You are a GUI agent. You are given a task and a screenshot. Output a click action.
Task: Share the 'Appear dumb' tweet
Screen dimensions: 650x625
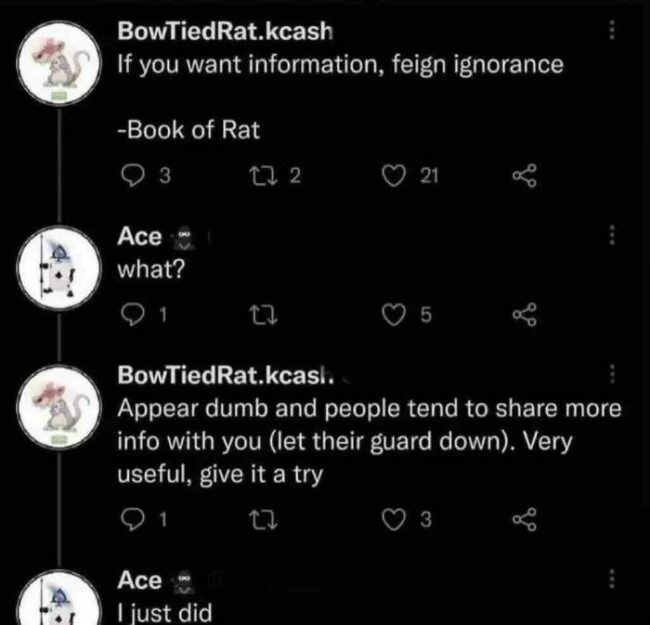pos(525,517)
